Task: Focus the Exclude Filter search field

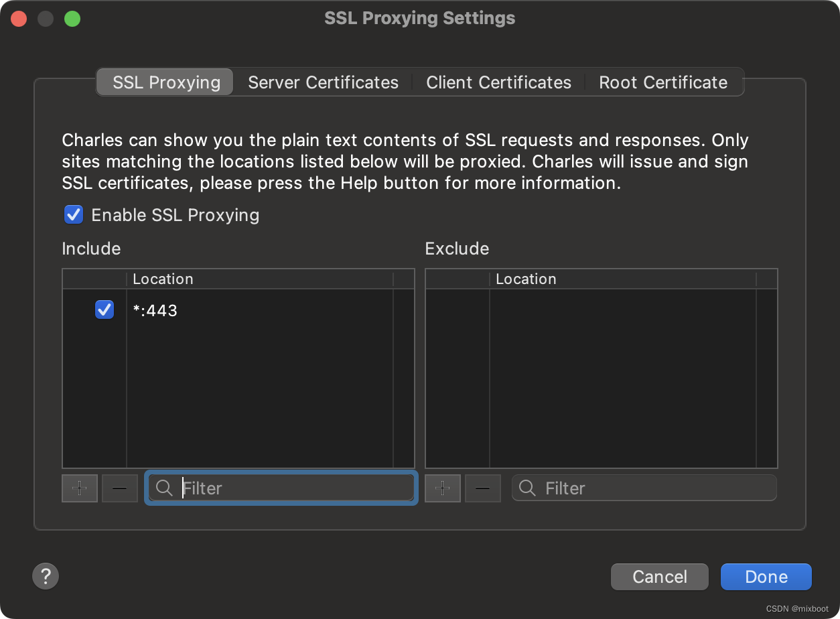Action: [x=644, y=488]
